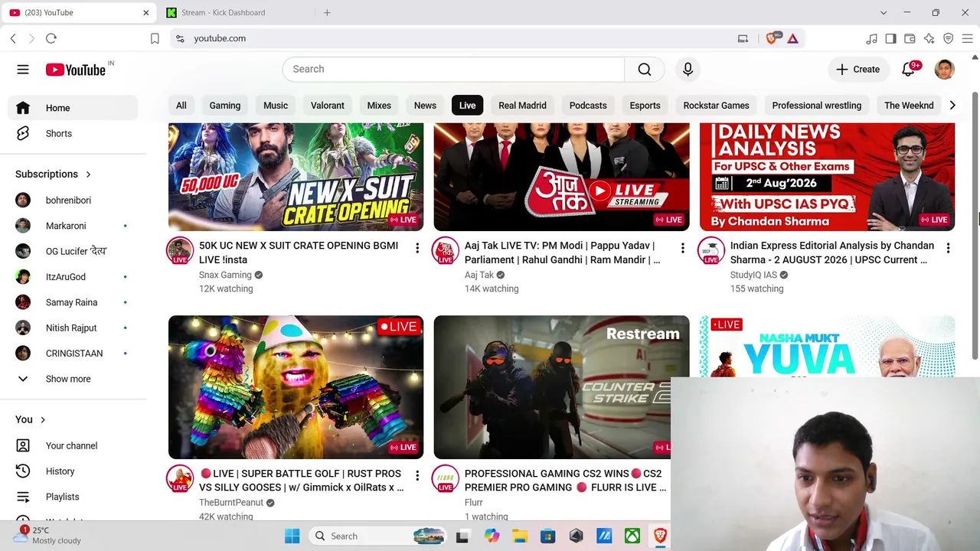980x551 pixels.
Task: Select the Gaming category chip
Action: (x=225, y=106)
